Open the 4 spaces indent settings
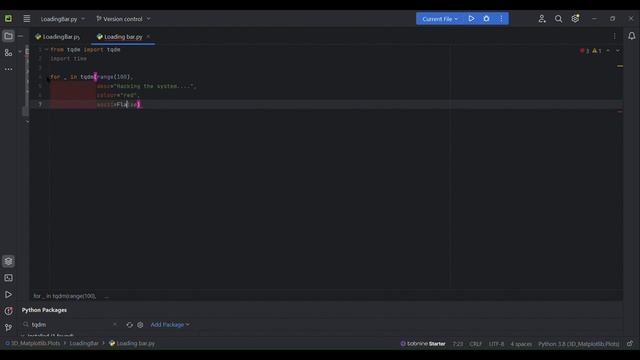Viewport: 640px width, 360px height. click(521, 344)
